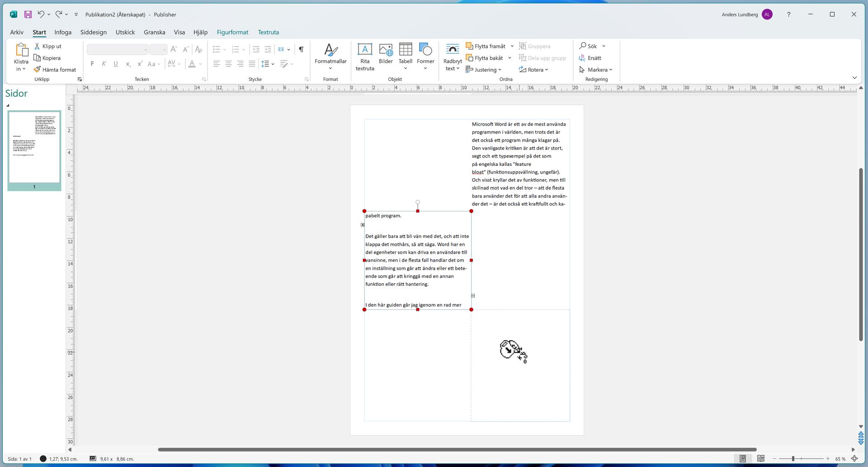Activate Hämta format painter
The image size is (868, 467).
tap(55, 69)
